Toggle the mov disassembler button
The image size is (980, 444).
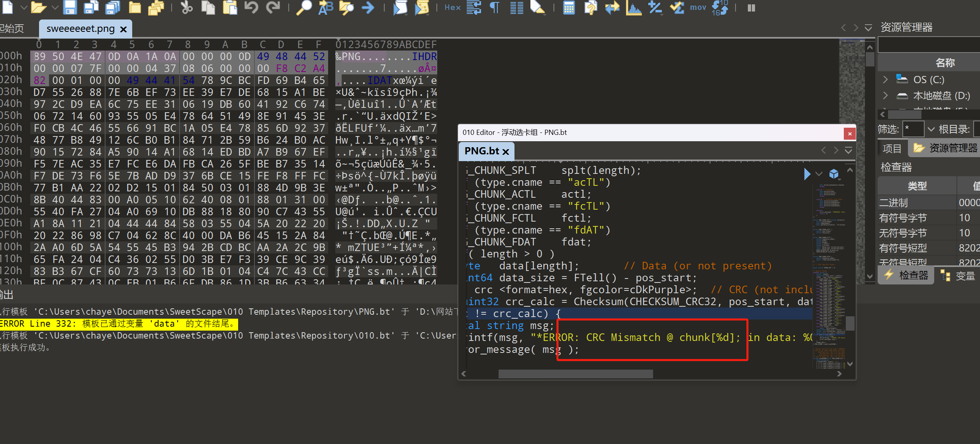(x=698, y=7)
